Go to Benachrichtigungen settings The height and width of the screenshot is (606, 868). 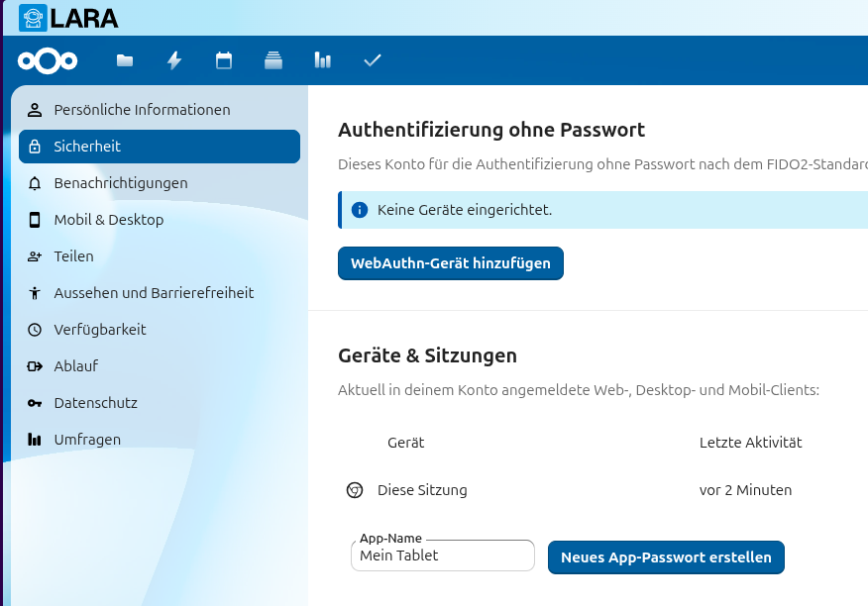tap(121, 183)
